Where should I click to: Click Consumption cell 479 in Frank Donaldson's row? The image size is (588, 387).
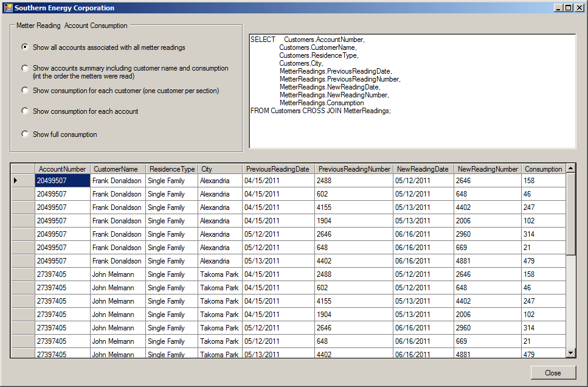click(544, 261)
